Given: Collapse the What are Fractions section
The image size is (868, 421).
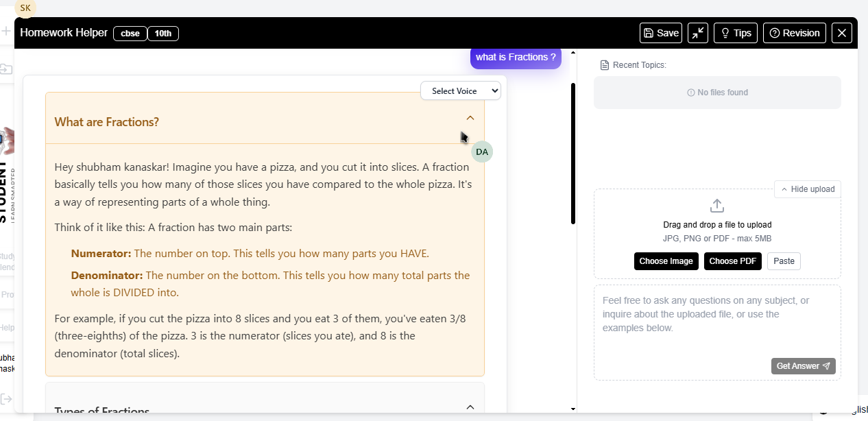Looking at the screenshot, I should coord(470,118).
